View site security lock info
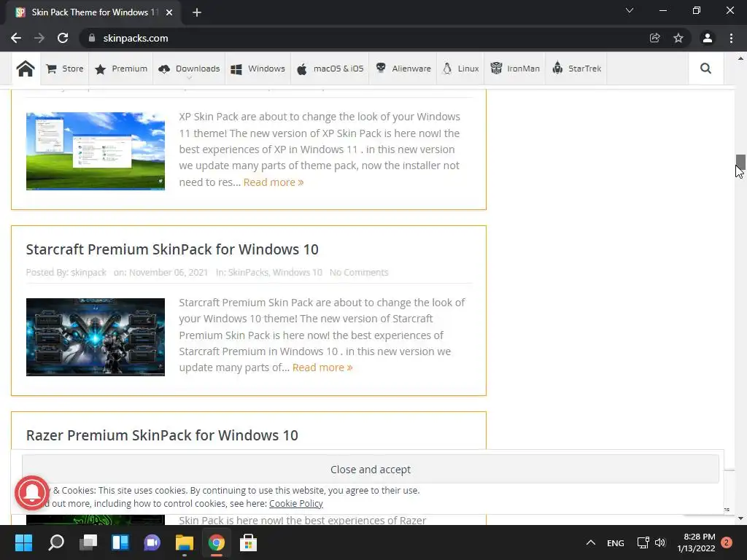This screenshot has width=747, height=560. [91, 38]
